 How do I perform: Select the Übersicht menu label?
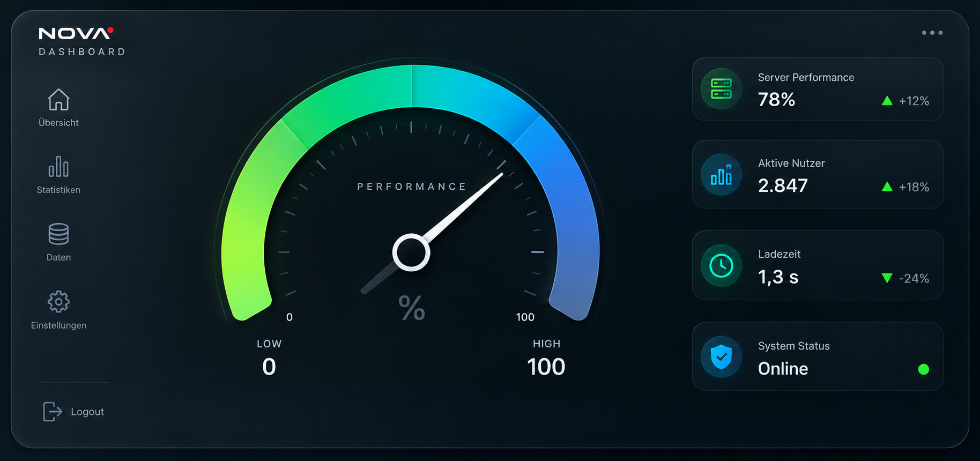[x=58, y=123]
